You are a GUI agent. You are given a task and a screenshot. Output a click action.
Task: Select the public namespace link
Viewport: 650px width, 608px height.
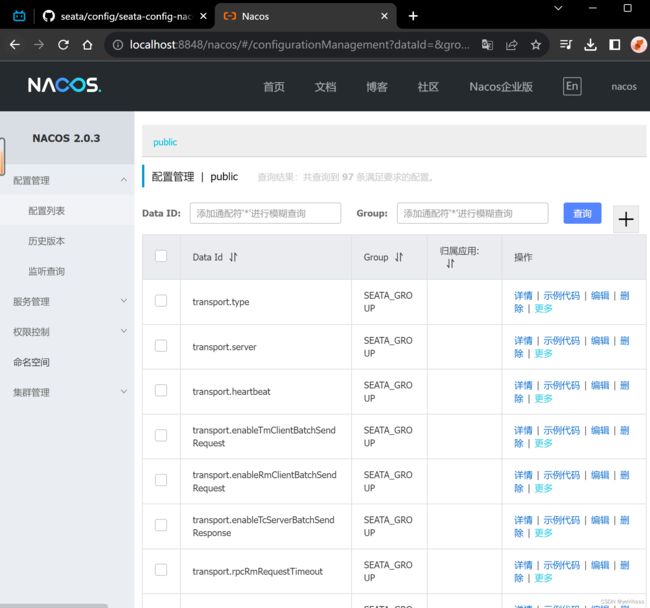point(165,142)
